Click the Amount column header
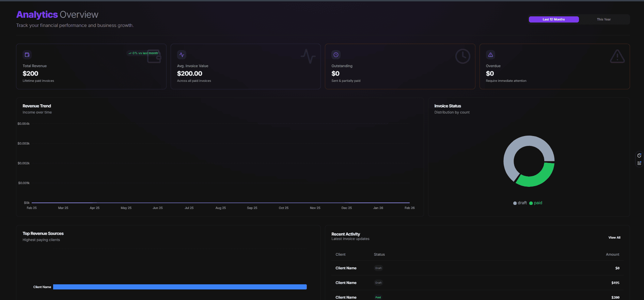This screenshot has height=300, width=644. 613,255
